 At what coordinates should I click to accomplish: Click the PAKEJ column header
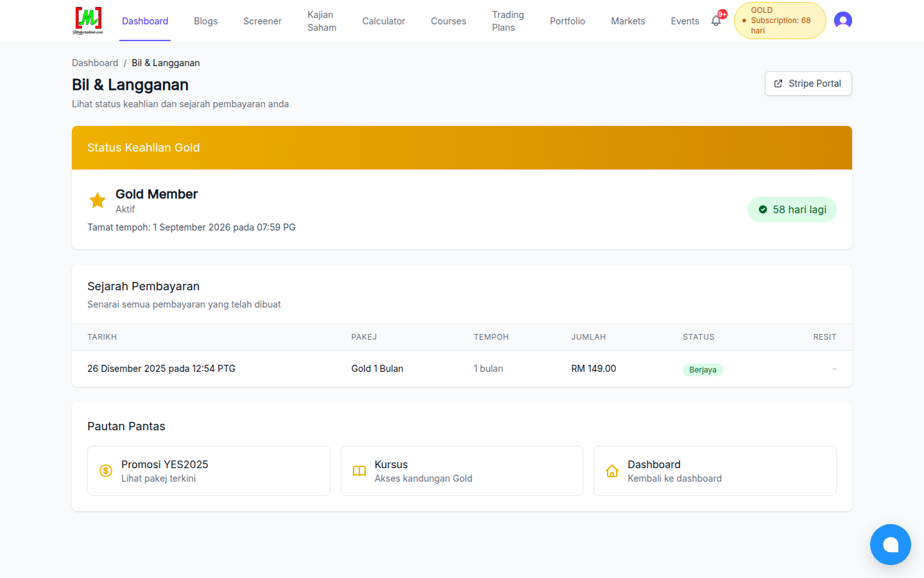pos(364,337)
